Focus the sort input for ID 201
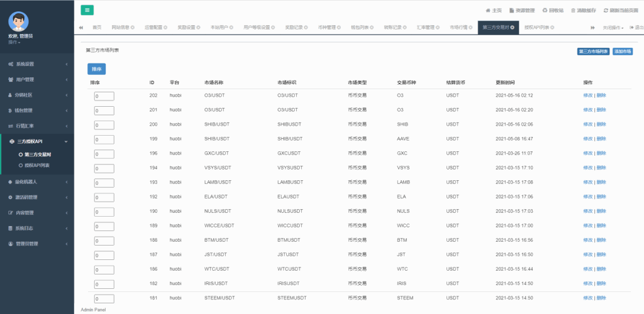Image resolution: width=644 pixels, height=314 pixels. tap(104, 111)
